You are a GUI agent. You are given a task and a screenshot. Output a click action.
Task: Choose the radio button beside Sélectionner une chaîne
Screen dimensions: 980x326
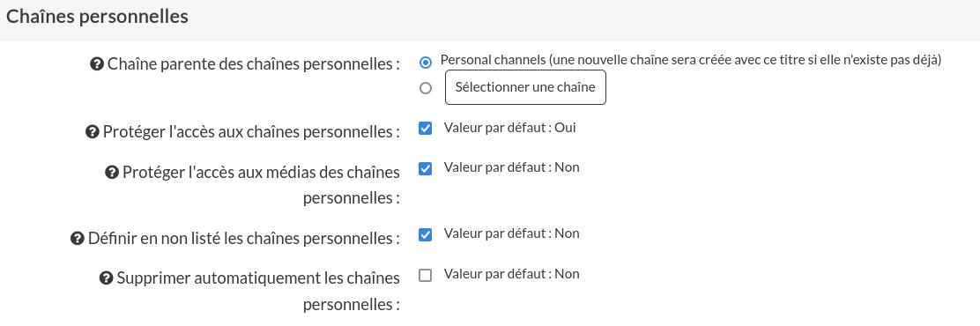426,88
